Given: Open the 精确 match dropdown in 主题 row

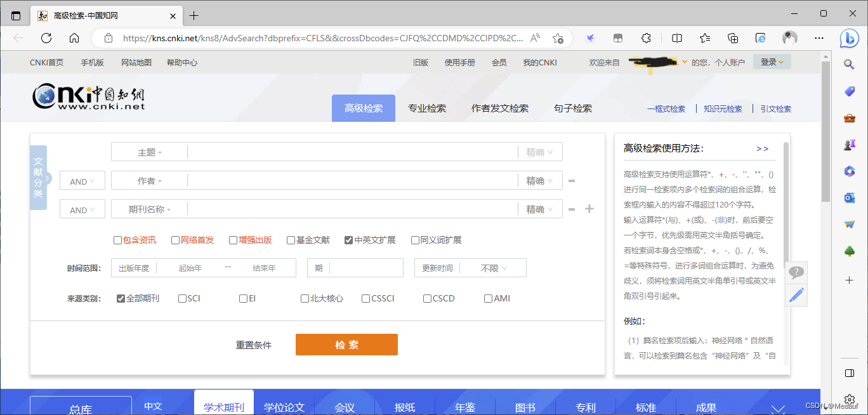Looking at the screenshot, I should pos(540,152).
